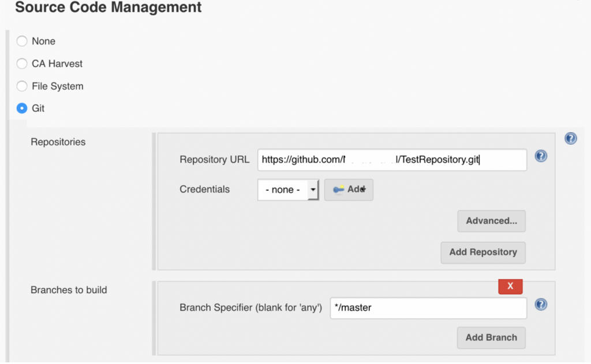Click the Add Branch button
Screen dimensions: 591x364
pyautogui.click(x=492, y=337)
